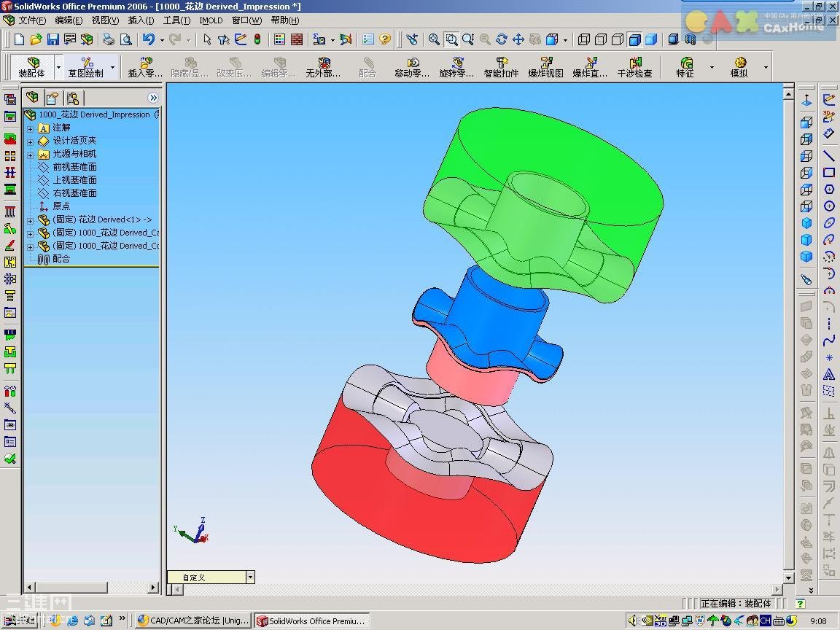Open the 窗口(W) menu
Screen dimensions: 840x630
coord(247,20)
